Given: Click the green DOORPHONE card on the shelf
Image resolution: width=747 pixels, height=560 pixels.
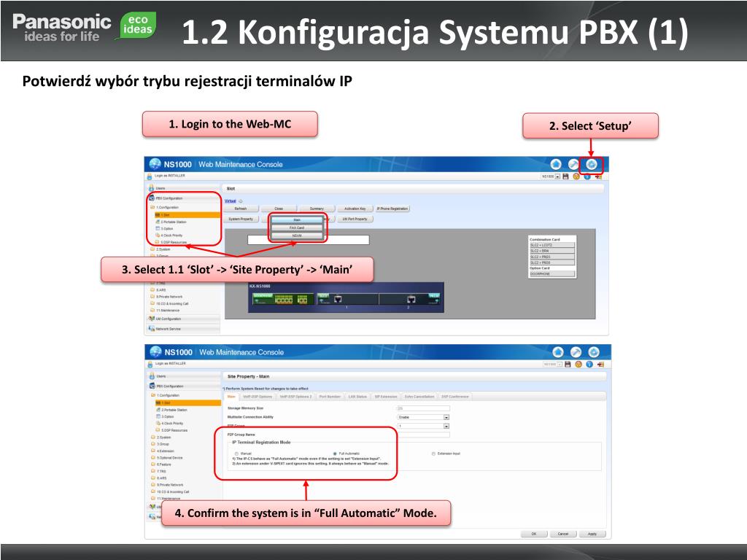Looking at the screenshot, I should click(x=282, y=299).
